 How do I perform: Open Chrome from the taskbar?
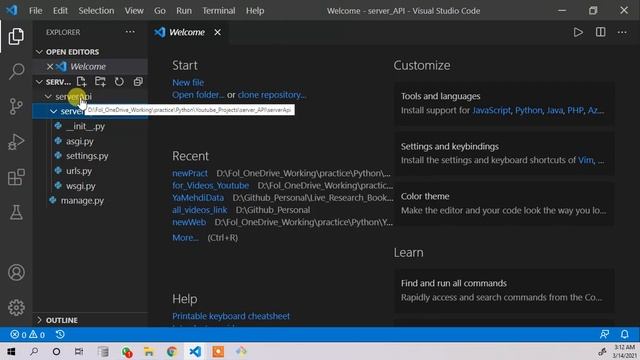coord(172,351)
